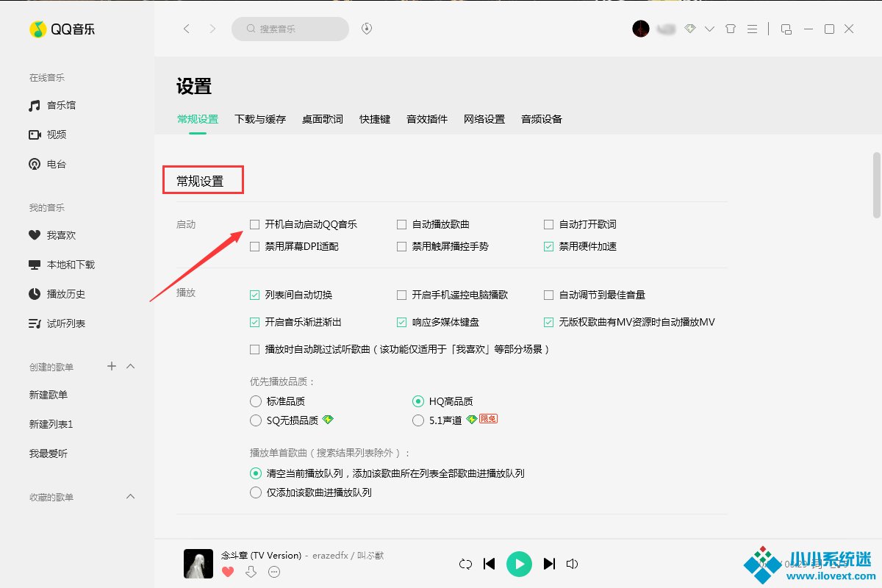Click the 搜索音乐 search field
The image size is (882, 588).
[x=290, y=29]
